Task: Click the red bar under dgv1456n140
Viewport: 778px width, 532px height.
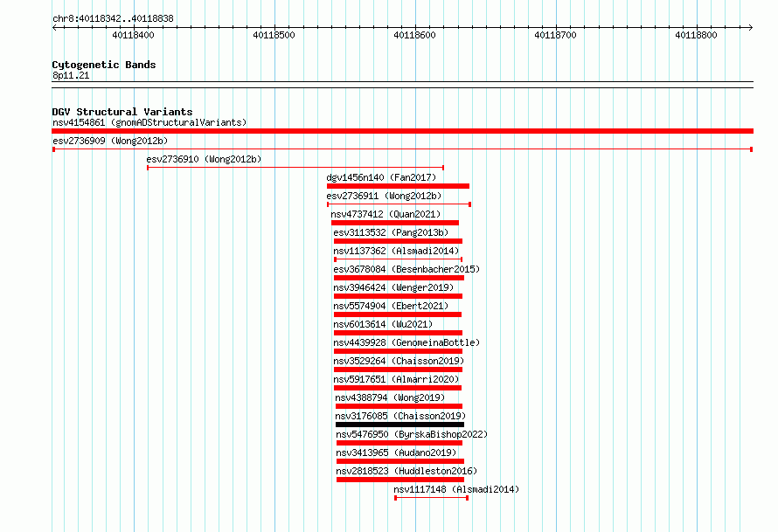Action: coord(398,186)
